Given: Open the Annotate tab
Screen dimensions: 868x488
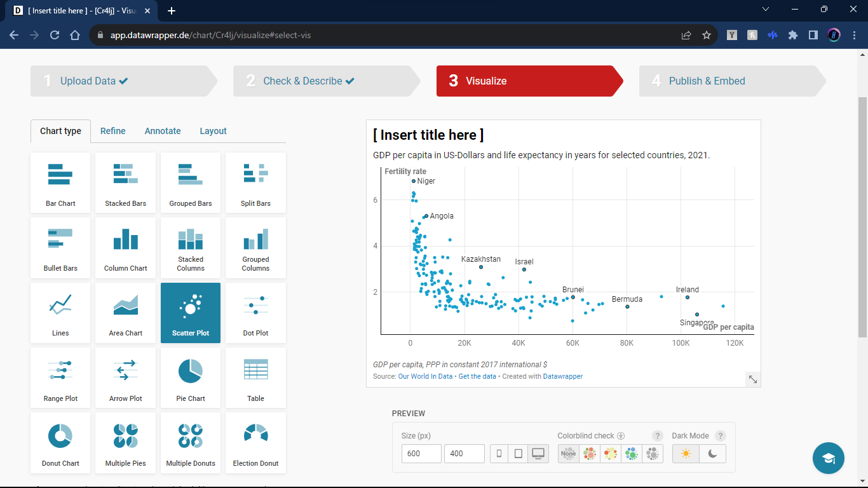Looking at the screenshot, I should [x=163, y=131].
